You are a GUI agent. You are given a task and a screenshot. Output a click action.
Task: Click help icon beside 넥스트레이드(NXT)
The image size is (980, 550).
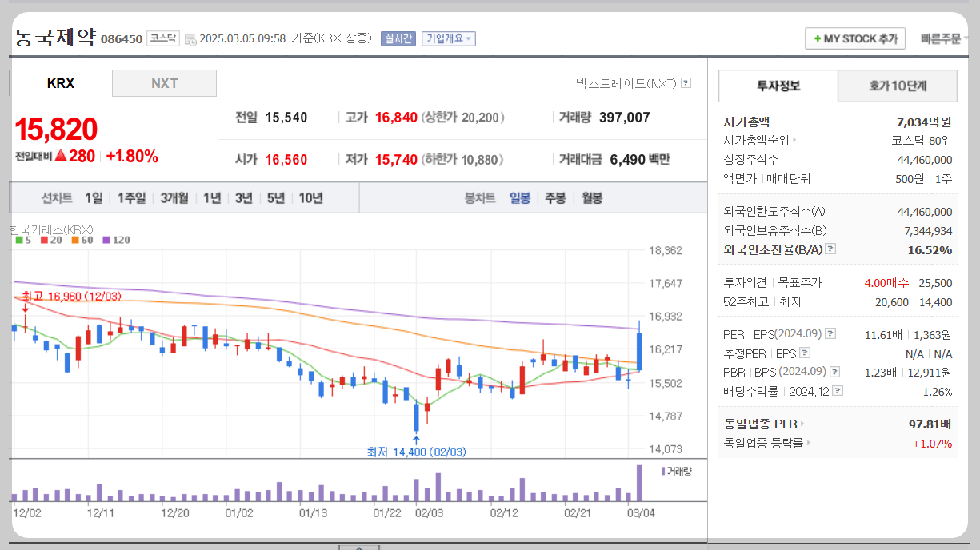(x=686, y=83)
